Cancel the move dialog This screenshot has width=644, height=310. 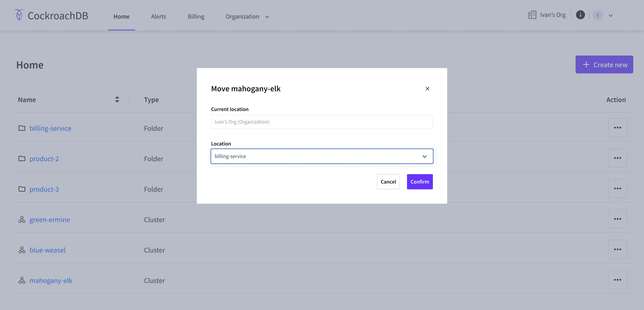[x=388, y=182]
